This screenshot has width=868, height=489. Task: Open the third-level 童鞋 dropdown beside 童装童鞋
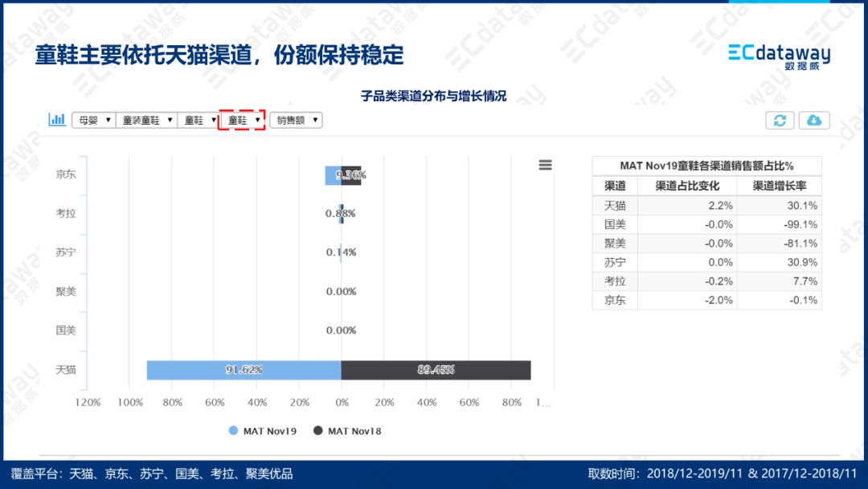pos(199,120)
